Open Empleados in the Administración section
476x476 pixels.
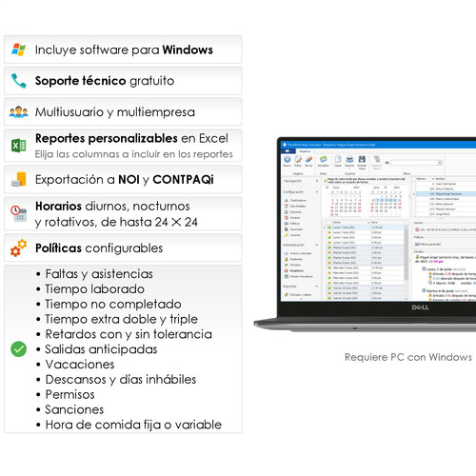(x=293, y=259)
